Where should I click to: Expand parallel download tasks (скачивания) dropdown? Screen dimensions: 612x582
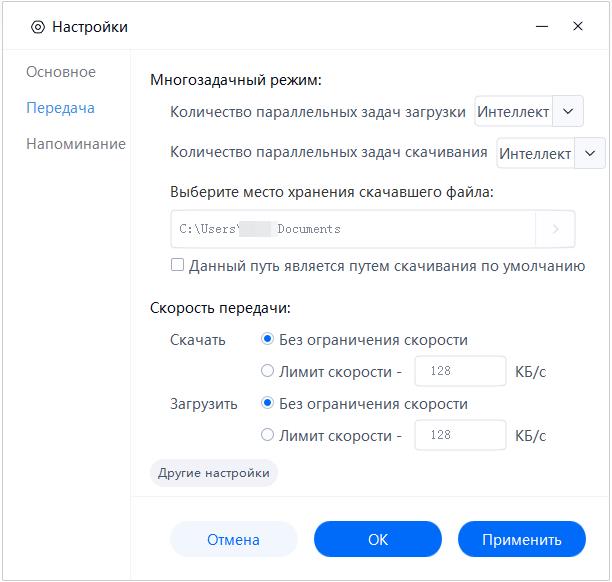[x=590, y=153]
